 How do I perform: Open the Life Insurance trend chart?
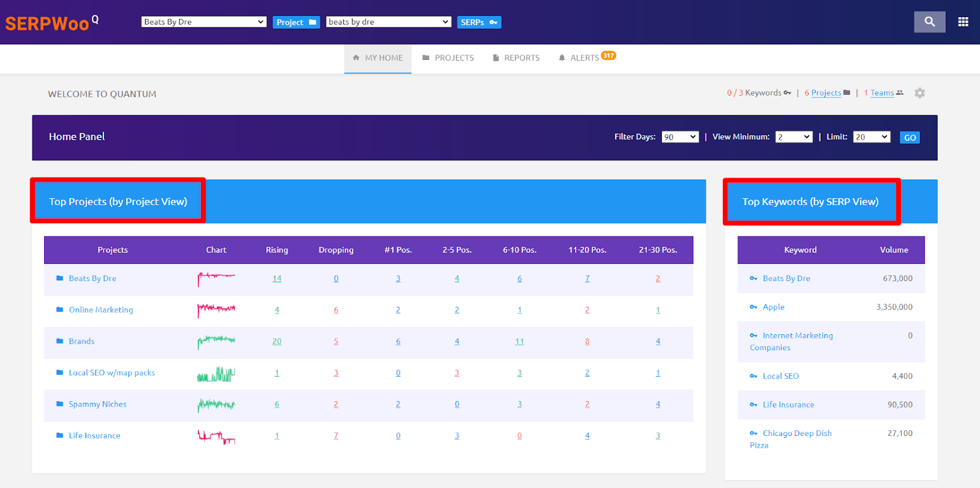click(x=216, y=436)
